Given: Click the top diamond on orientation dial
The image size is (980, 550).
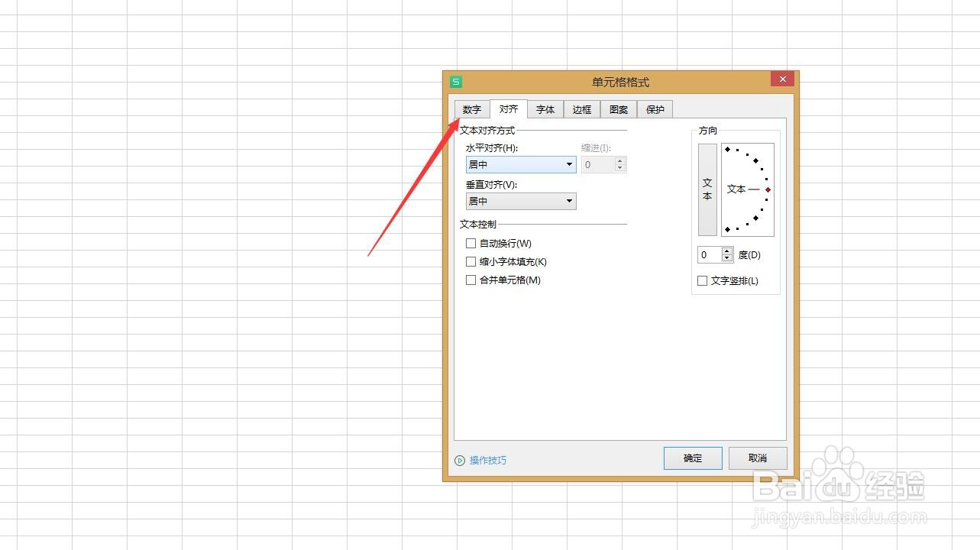Looking at the screenshot, I should point(727,149).
